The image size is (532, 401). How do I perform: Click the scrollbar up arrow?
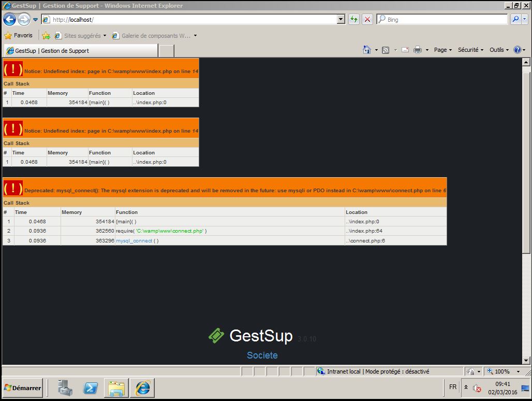pyautogui.click(x=526, y=62)
